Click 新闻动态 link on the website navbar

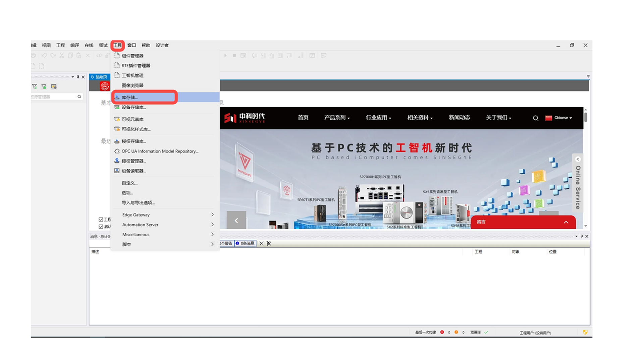tap(459, 118)
